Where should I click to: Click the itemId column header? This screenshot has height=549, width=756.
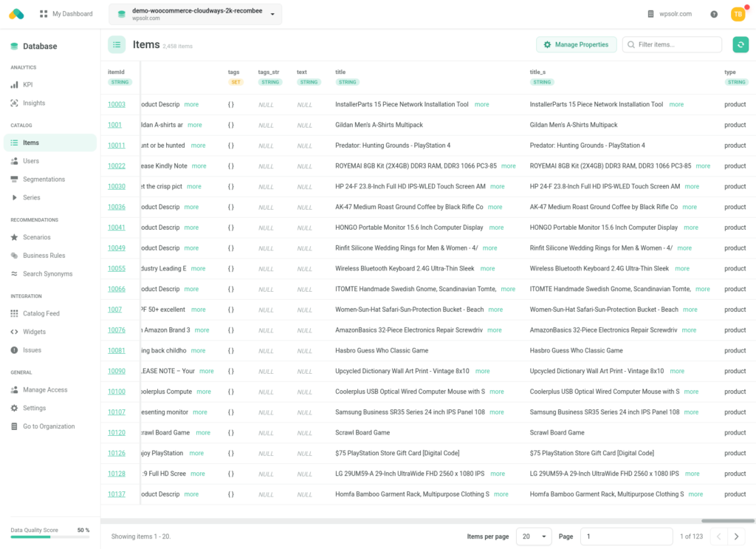click(116, 72)
